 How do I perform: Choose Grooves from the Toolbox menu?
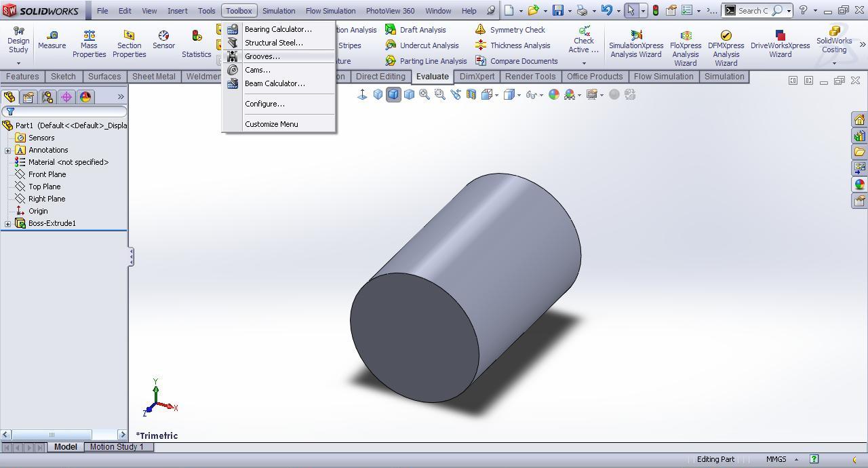pos(262,56)
